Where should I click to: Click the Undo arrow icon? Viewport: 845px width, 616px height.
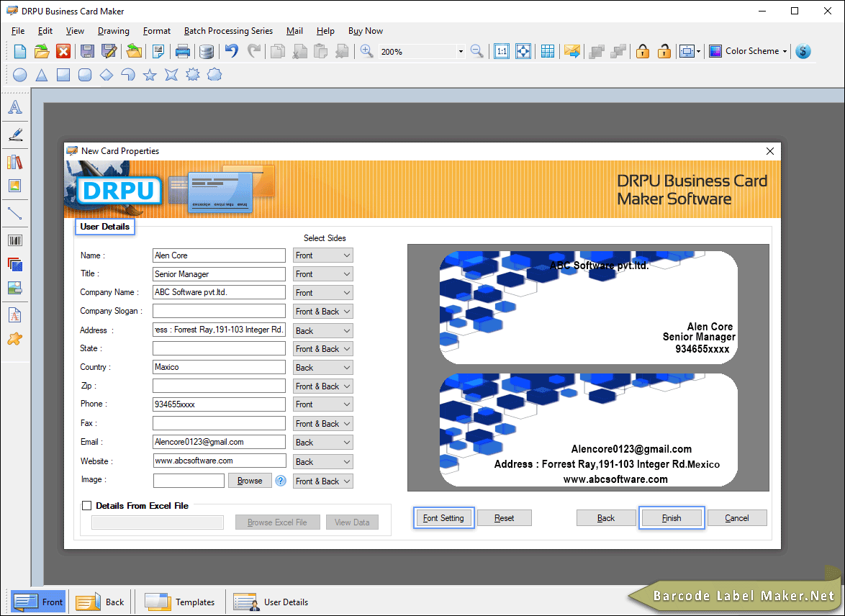point(232,51)
